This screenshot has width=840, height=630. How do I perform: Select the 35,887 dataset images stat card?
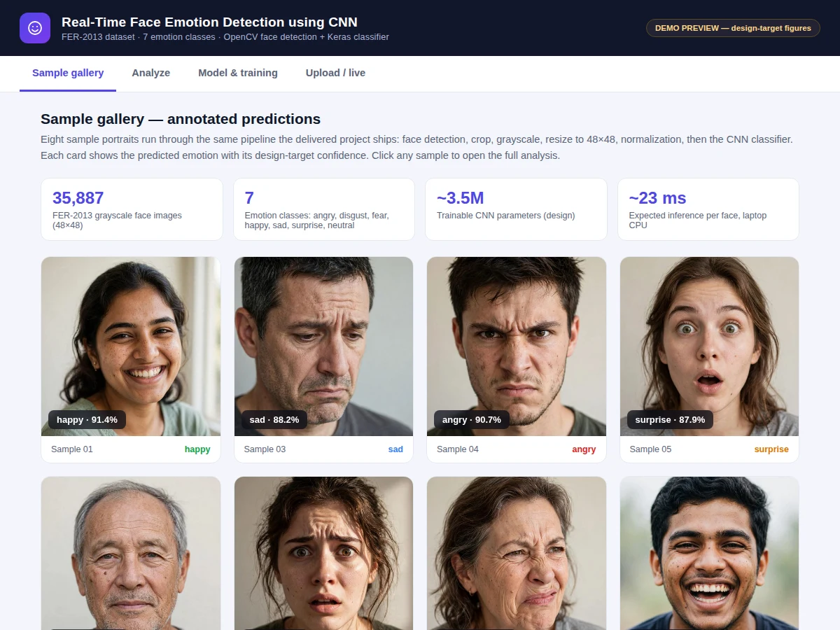click(x=132, y=209)
